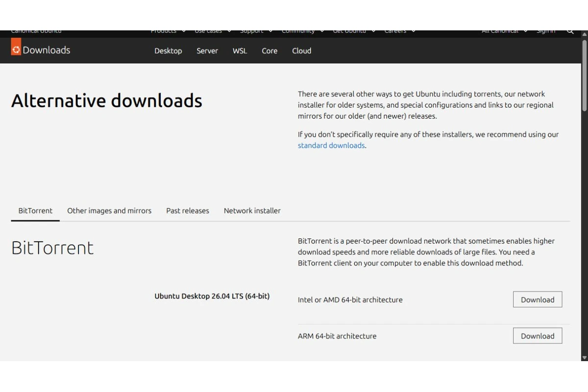The image size is (588, 392).
Task: Click the BitTorrent section heading
Action: [x=52, y=248]
